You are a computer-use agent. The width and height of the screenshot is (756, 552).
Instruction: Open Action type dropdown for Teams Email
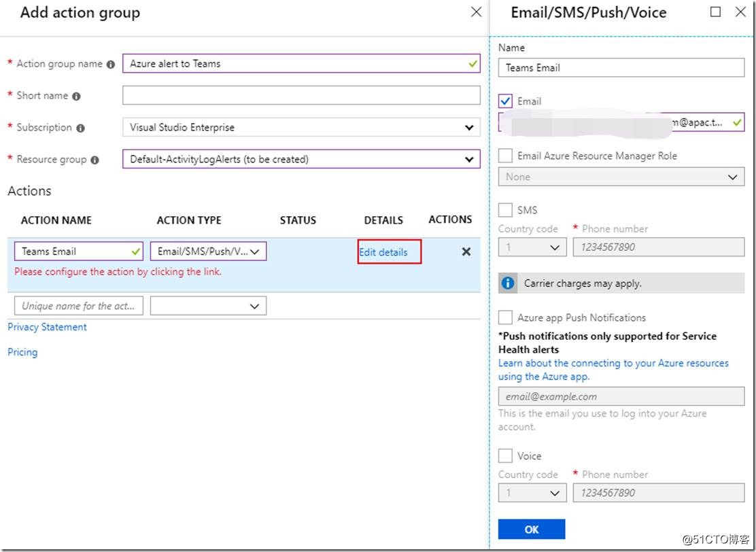coord(208,251)
